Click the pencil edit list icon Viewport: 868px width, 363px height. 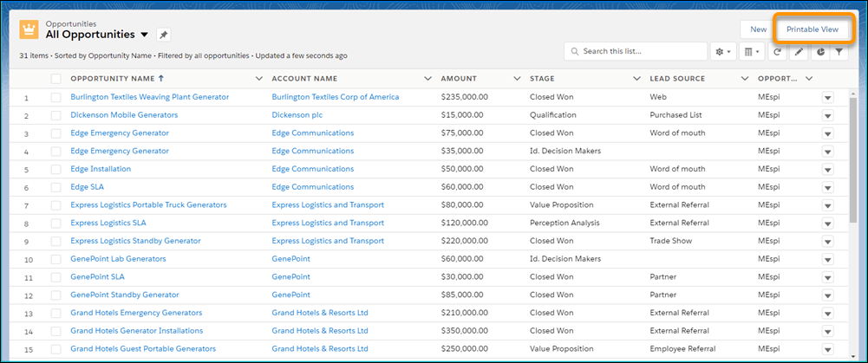pos(799,51)
